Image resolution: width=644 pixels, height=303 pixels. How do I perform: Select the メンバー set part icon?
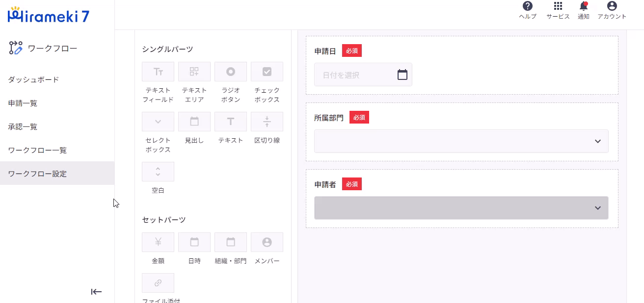(x=267, y=242)
